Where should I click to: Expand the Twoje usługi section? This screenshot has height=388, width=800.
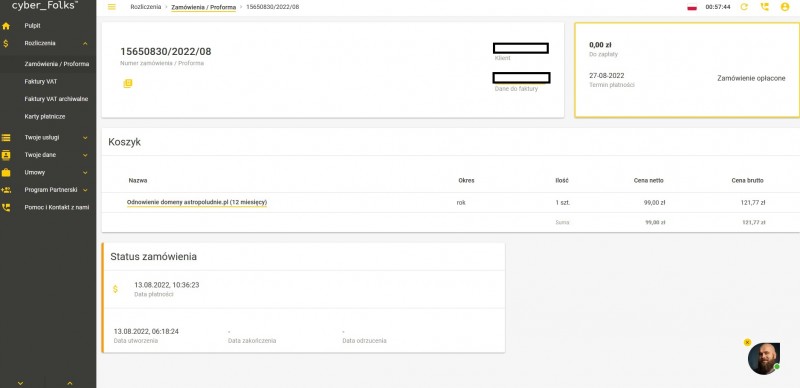pos(85,138)
